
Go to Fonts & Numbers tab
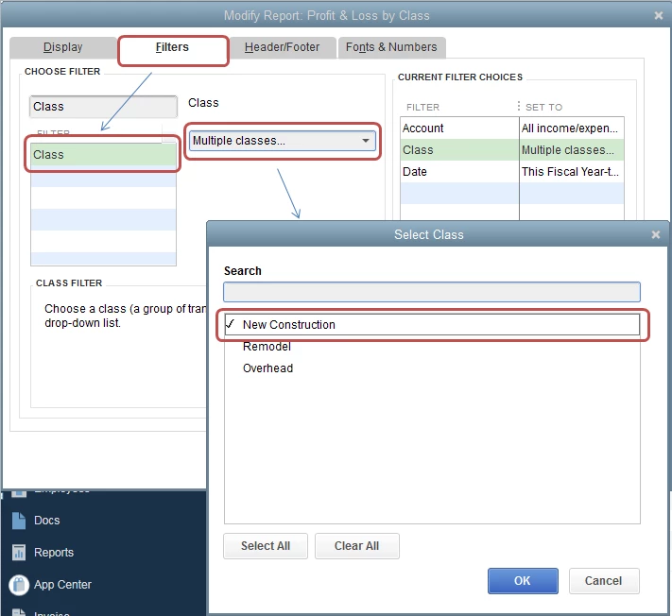tap(391, 47)
